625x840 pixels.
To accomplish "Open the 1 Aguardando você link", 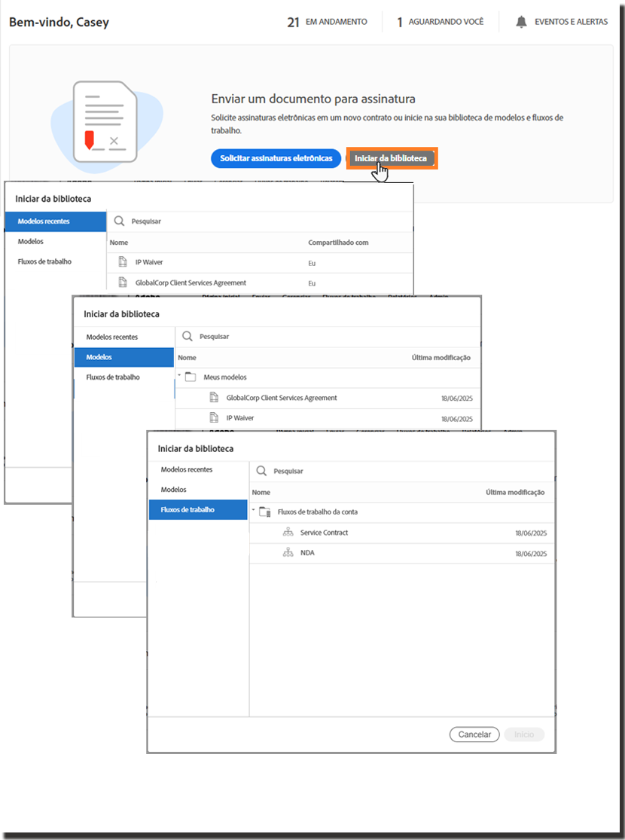I will [x=441, y=22].
